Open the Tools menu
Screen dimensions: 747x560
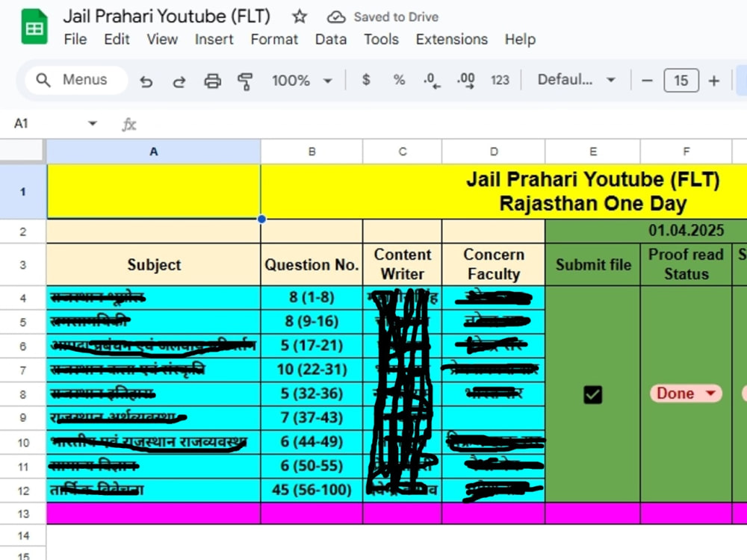381,39
